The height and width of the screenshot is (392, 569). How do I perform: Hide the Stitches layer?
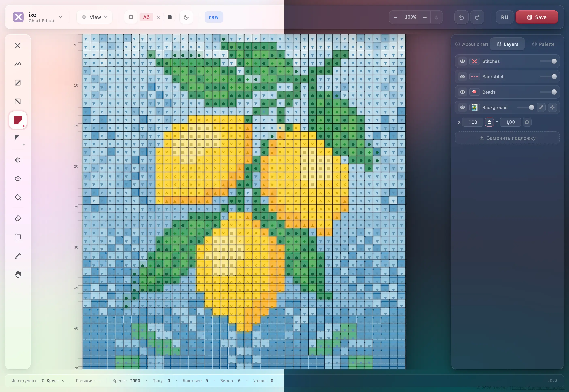point(462,61)
